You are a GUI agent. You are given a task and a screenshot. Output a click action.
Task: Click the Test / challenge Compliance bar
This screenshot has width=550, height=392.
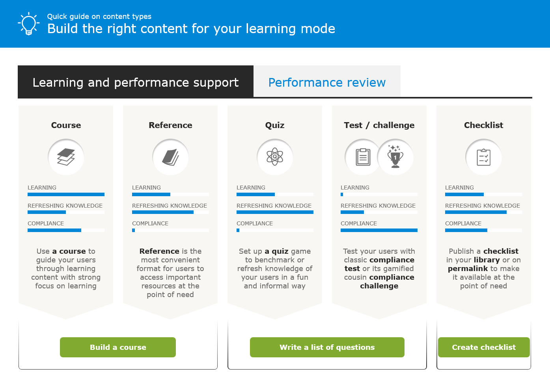coord(379,230)
